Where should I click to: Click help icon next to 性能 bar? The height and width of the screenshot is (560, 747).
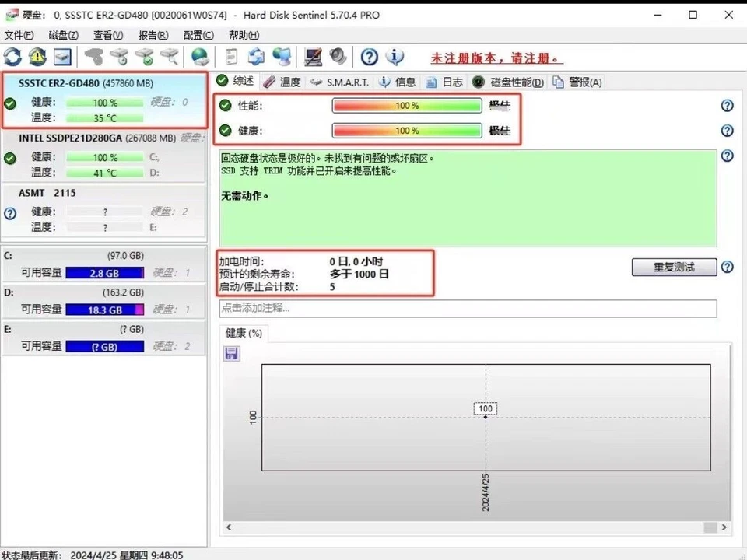[x=727, y=106]
